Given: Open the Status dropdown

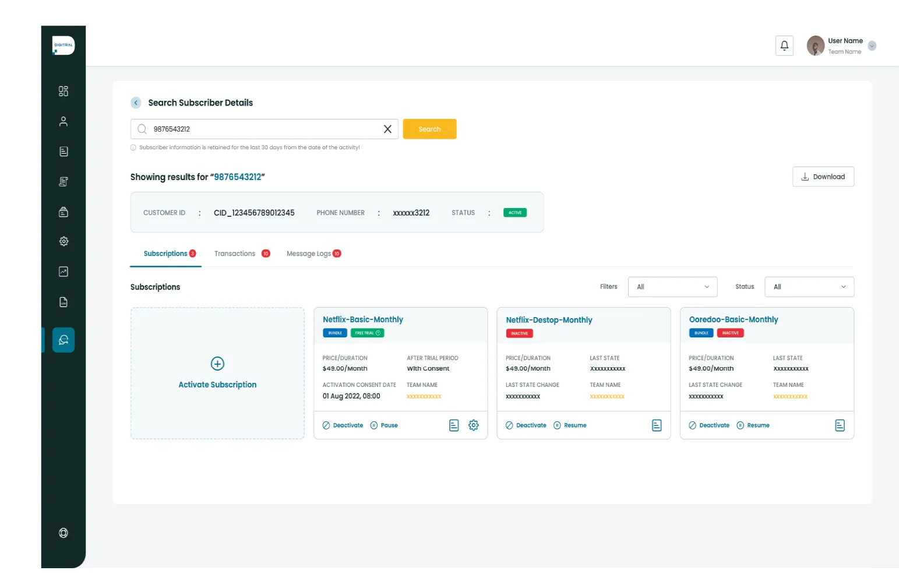Looking at the screenshot, I should 809,287.
